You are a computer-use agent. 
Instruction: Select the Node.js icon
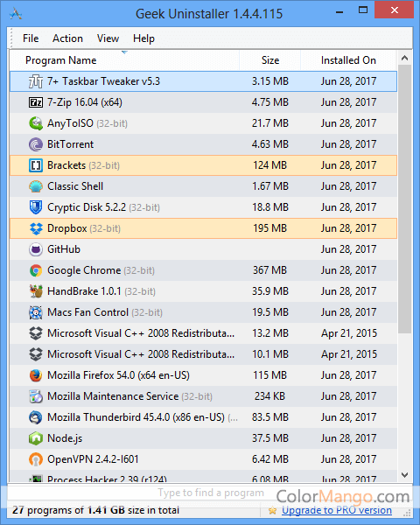point(36,438)
